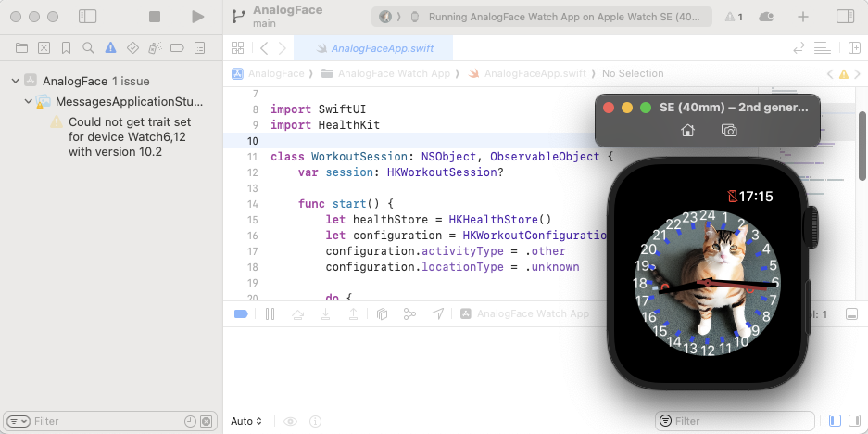This screenshot has width=868, height=434.
Task: Tap the cat clock face on the watch
Action: [707, 283]
